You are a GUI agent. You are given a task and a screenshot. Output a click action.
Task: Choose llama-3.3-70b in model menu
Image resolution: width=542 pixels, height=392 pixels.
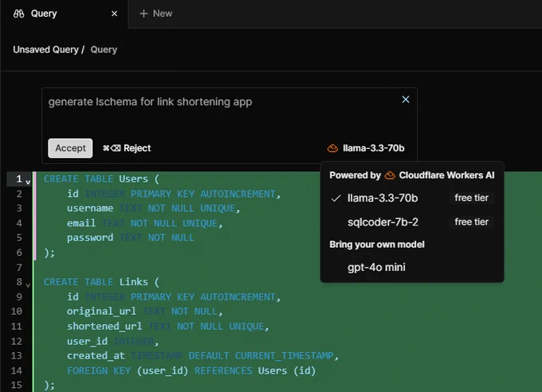(x=412, y=198)
